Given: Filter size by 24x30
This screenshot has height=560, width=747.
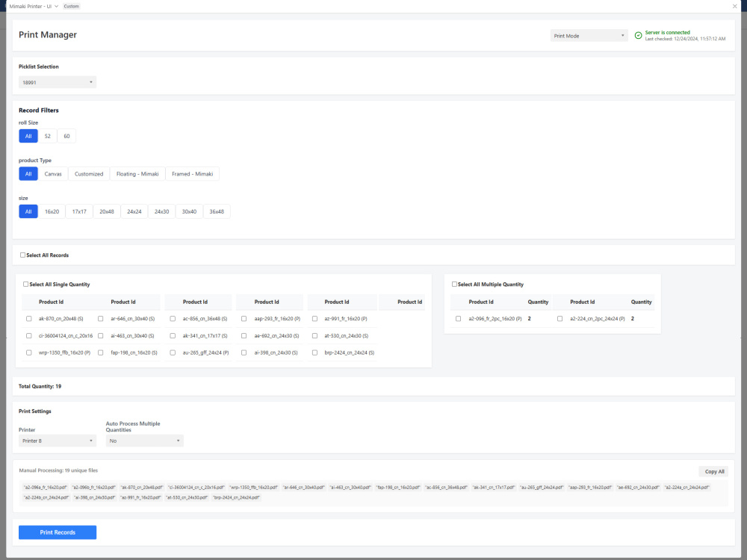Looking at the screenshot, I should point(161,211).
